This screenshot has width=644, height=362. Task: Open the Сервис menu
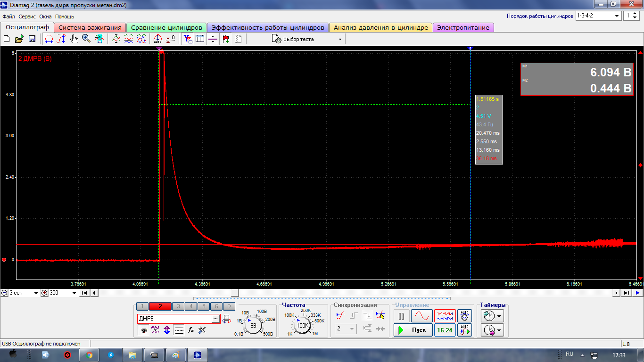tap(27, 16)
